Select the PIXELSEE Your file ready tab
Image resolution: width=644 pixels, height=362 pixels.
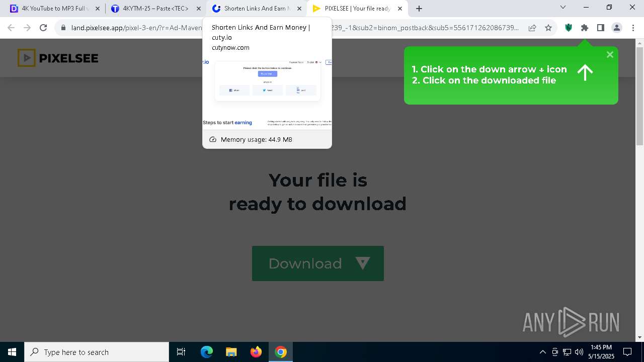coord(357,9)
